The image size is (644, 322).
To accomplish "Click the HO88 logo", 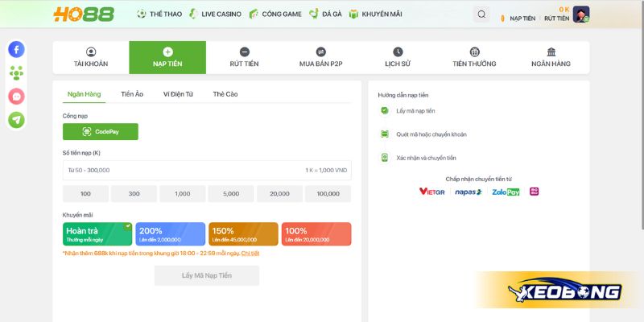I will (84, 14).
